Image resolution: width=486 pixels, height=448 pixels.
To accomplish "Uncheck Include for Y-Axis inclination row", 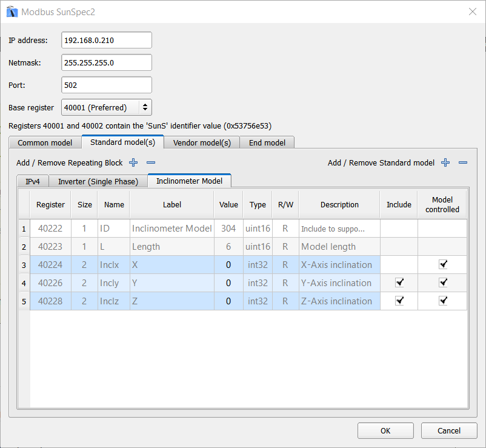I will [x=399, y=283].
